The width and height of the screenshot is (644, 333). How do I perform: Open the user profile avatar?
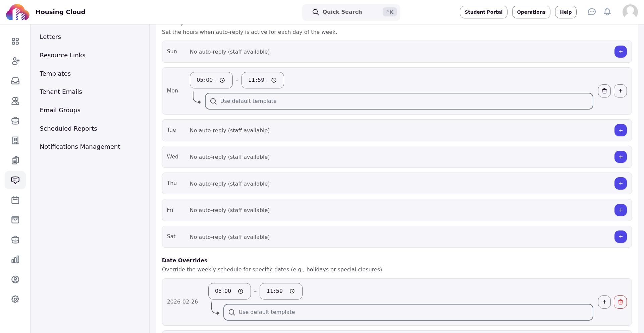pyautogui.click(x=630, y=12)
